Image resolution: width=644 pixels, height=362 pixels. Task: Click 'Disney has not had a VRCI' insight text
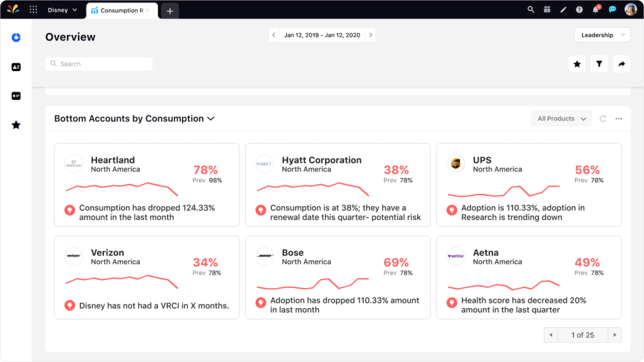click(154, 306)
